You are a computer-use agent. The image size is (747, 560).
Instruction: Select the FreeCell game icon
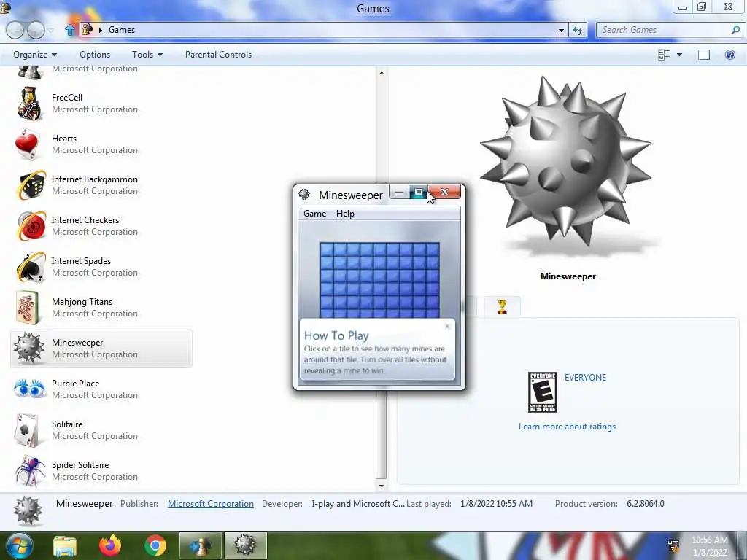[29, 104]
